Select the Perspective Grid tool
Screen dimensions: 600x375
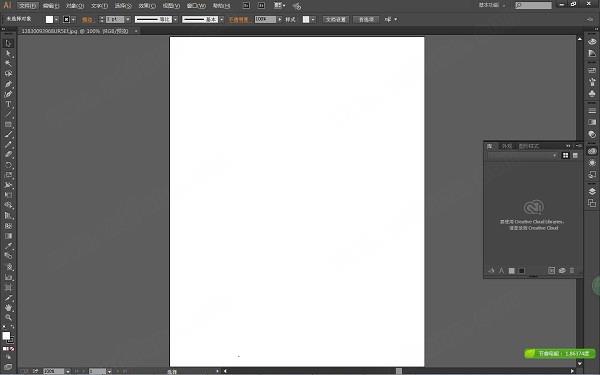(x=8, y=216)
